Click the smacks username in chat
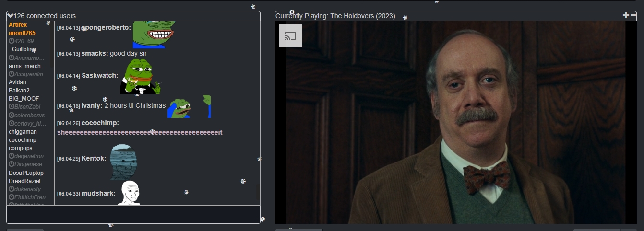 [x=95, y=53]
